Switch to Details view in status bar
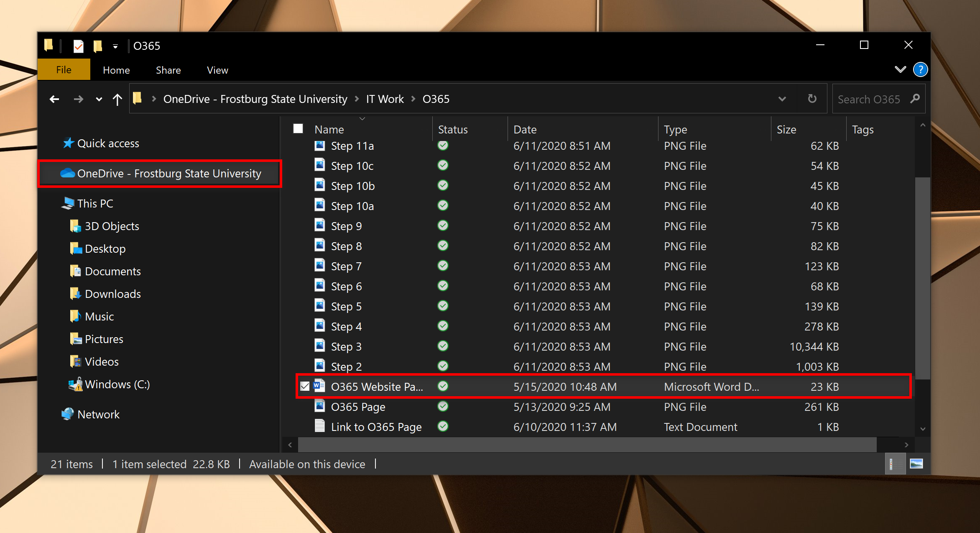980x533 pixels. [x=895, y=464]
